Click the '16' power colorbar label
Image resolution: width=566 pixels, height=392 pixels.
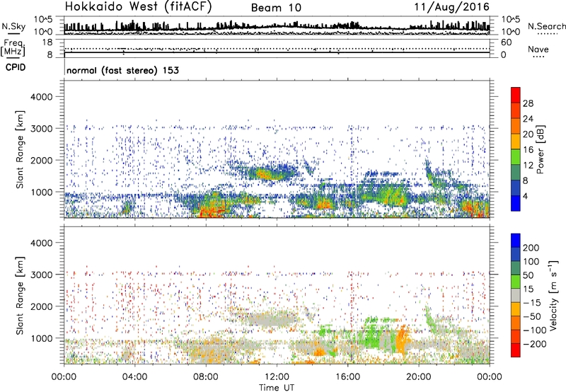528,150
